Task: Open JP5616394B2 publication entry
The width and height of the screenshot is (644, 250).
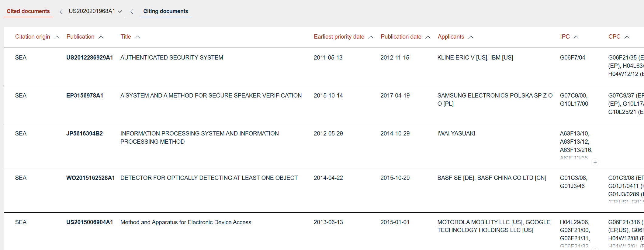Action: pyautogui.click(x=84, y=133)
